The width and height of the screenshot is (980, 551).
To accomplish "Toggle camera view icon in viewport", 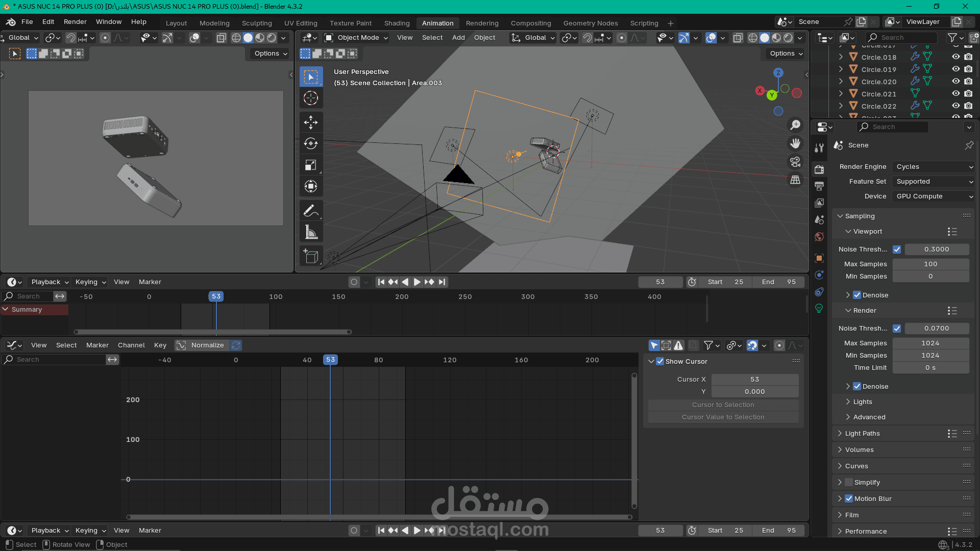I will tap(795, 162).
